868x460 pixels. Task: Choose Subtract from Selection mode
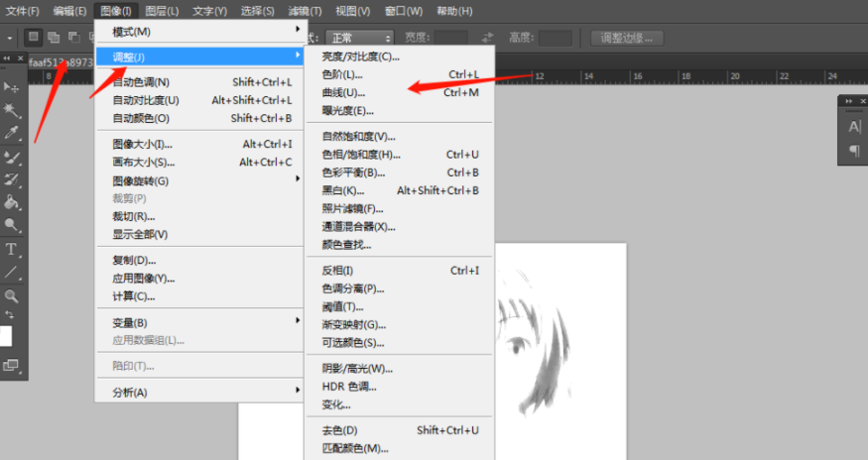(x=73, y=37)
